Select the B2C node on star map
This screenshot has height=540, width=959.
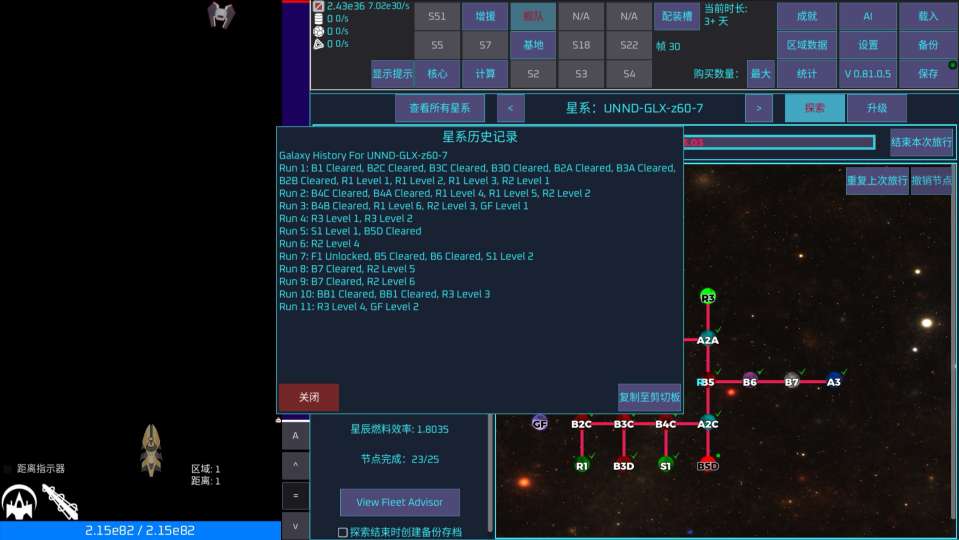pos(582,423)
